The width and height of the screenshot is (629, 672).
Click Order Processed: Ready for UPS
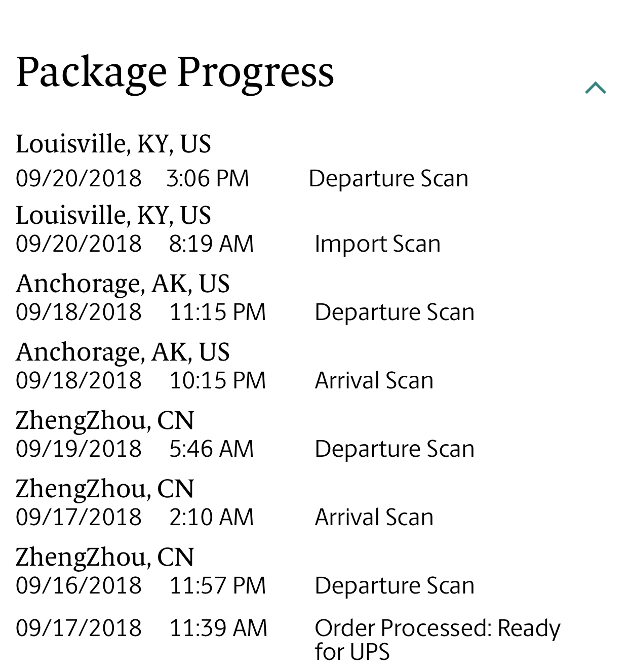pyautogui.click(x=438, y=640)
